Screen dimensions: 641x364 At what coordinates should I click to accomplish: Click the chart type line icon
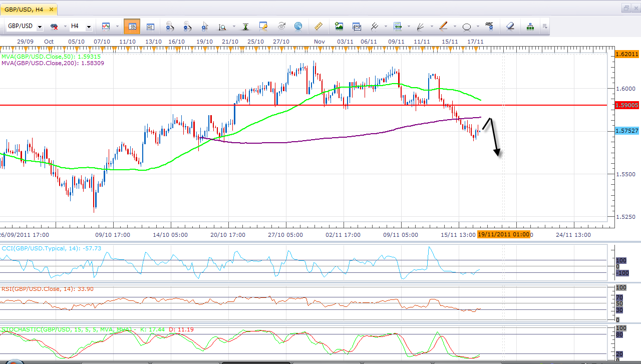pos(106,26)
